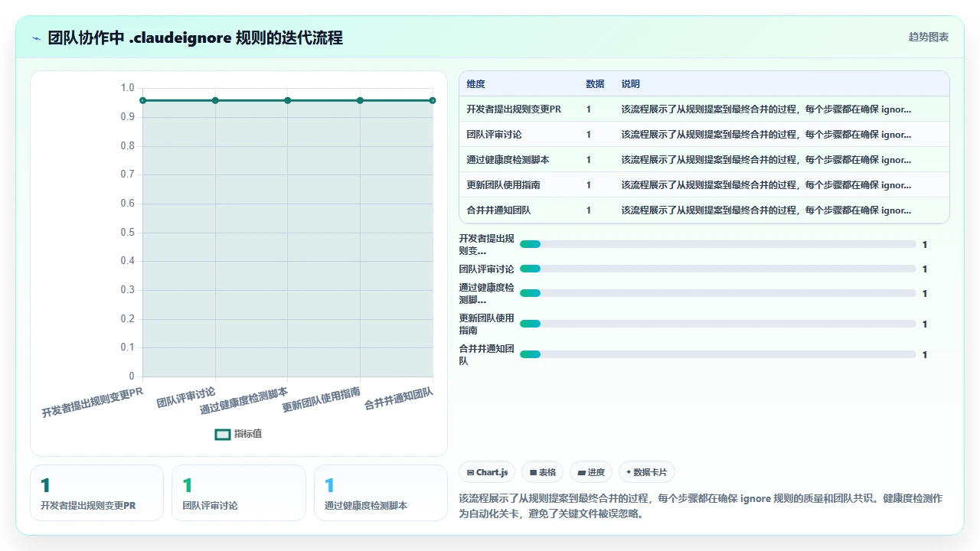Click the 表格 tag
This screenshot has width=980, height=551.
(543, 472)
